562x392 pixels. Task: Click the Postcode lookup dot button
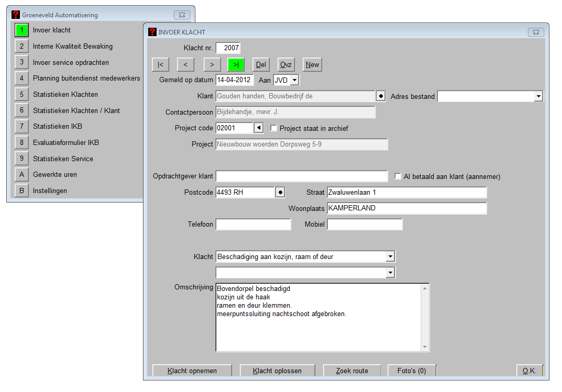point(280,193)
